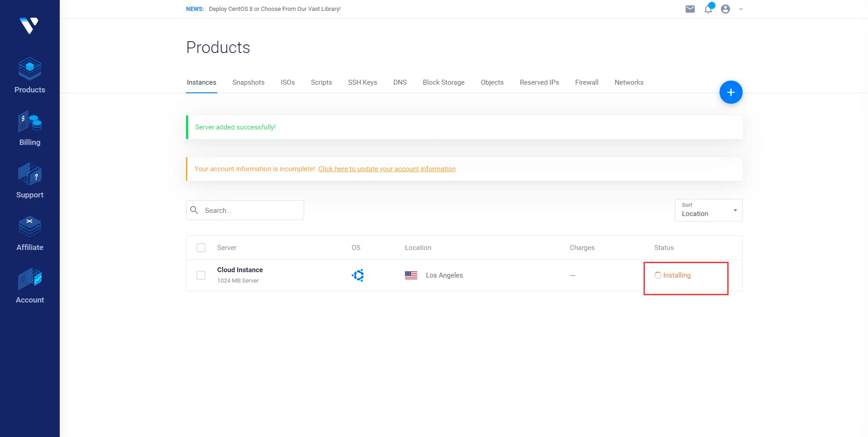Open the mail envelope icon
The height and width of the screenshot is (437, 868).
point(690,9)
